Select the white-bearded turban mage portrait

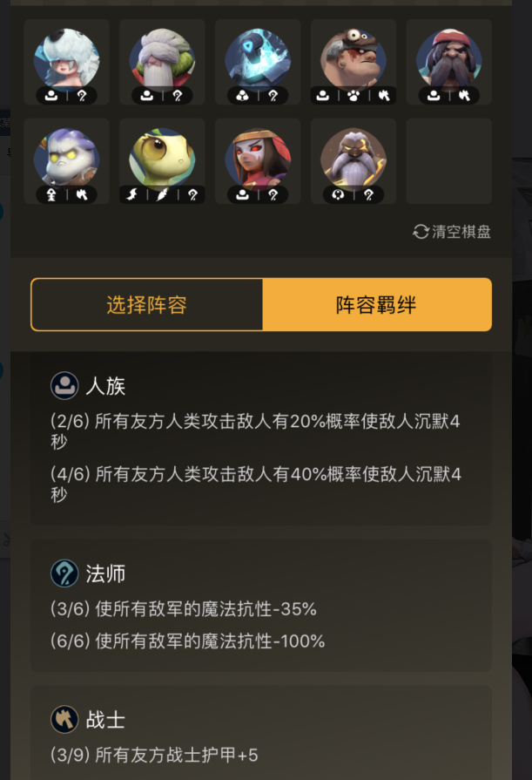(x=162, y=59)
